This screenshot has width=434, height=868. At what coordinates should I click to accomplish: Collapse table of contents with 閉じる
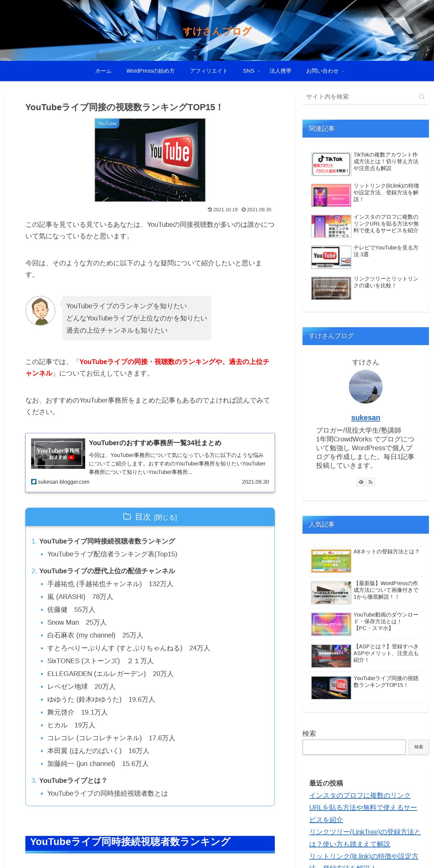point(165,517)
